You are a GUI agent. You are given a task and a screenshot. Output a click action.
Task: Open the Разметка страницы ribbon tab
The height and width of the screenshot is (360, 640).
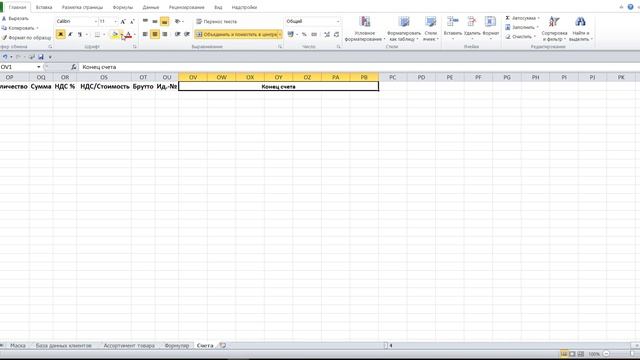(x=82, y=7)
